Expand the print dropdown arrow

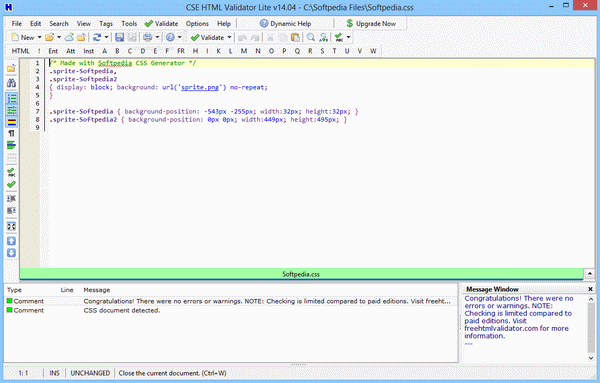157,37
